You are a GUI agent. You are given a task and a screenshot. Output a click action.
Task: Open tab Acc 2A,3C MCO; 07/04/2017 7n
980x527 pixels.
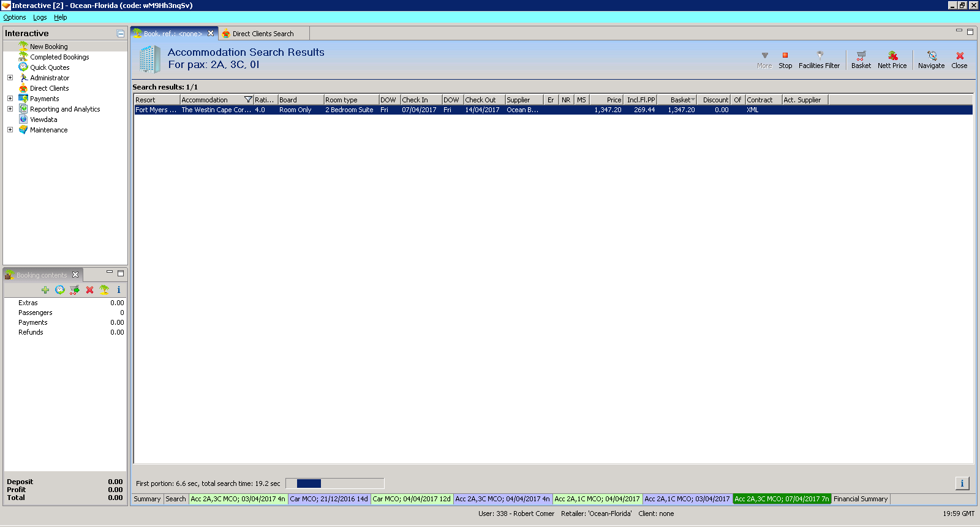[782, 499]
